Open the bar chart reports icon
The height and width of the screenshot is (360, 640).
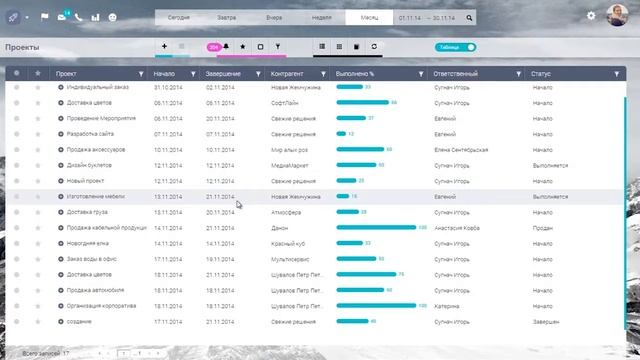tap(96, 17)
